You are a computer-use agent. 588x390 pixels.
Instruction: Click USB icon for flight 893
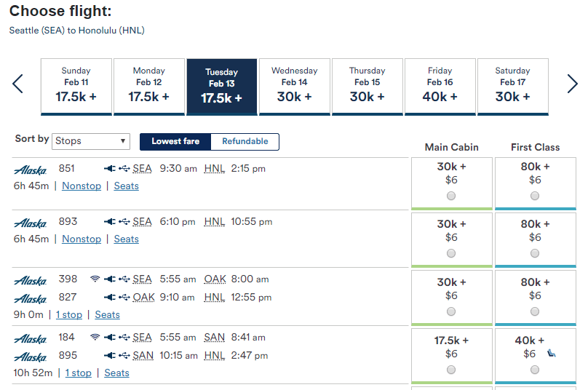pyautogui.click(x=124, y=222)
